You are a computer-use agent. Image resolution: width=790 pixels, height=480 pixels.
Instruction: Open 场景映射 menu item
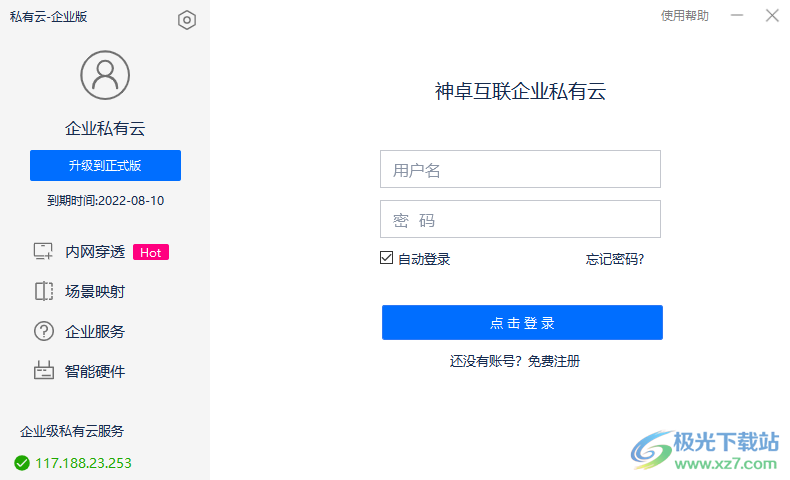95,292
